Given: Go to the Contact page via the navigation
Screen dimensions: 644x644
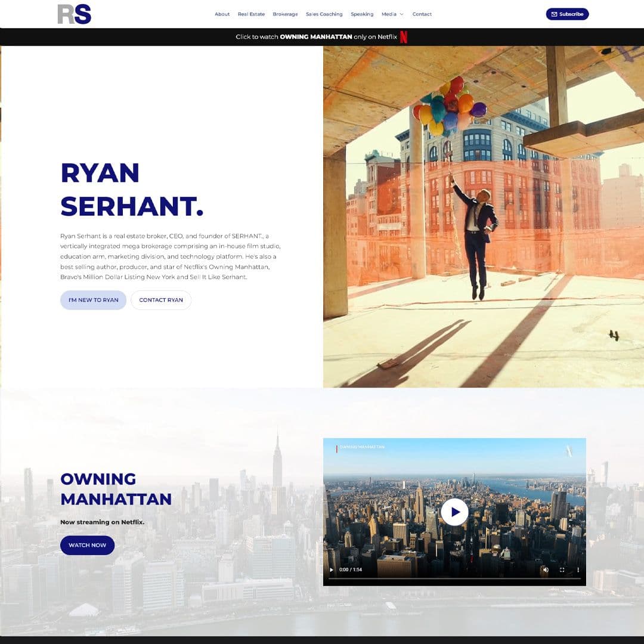Looking at the screenshot, I should point(422,14).
